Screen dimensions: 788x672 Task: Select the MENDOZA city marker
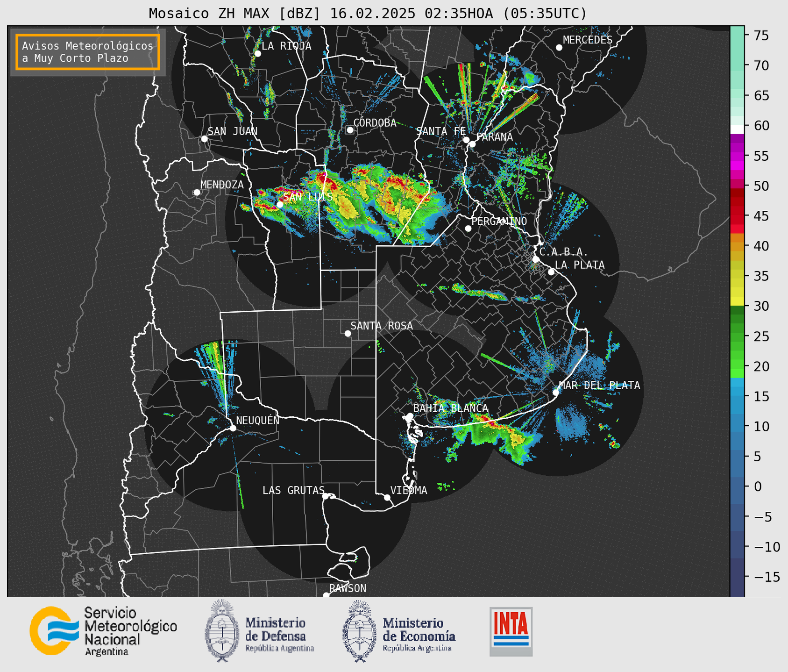pos(197,193)
